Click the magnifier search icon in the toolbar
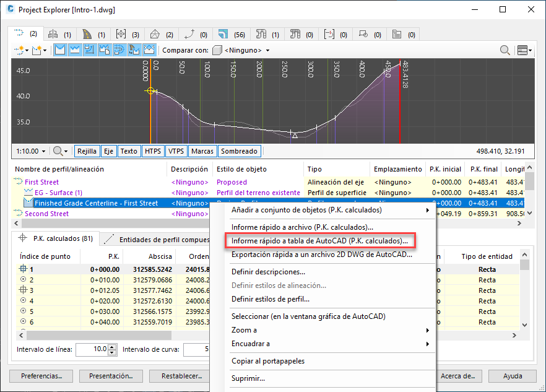This screenshot has width=546, height=392. [x=505, y=50]
